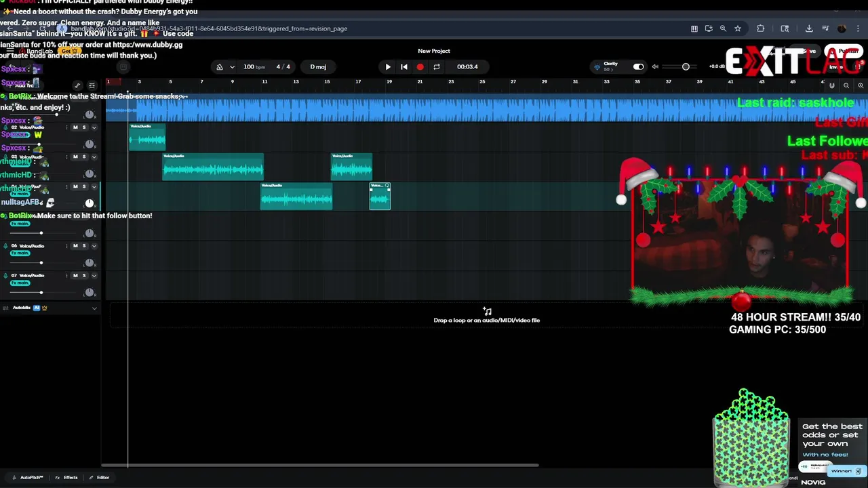Viewport: 868px width, 488px height.
Task: Adjust track 07 pan knob
Action: [x=89, y=292]
